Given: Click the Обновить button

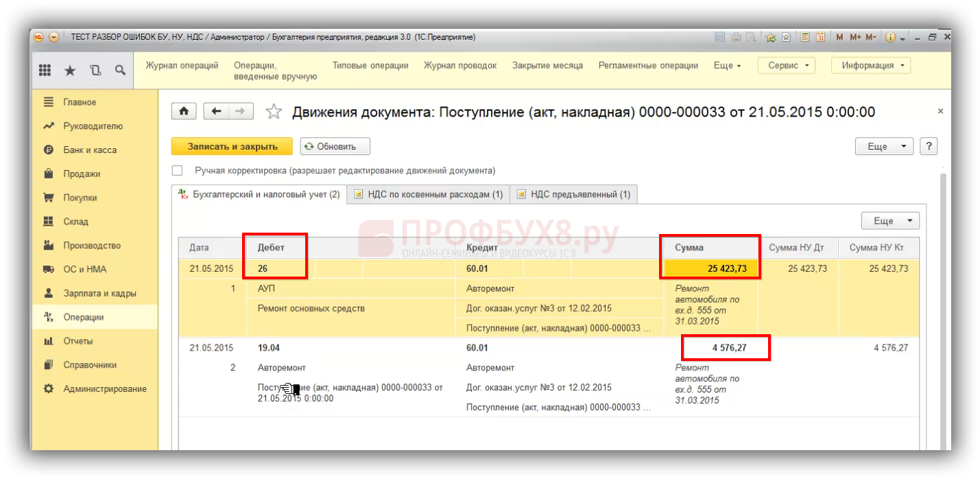Looking at the screenshot, I should (335, 146).
